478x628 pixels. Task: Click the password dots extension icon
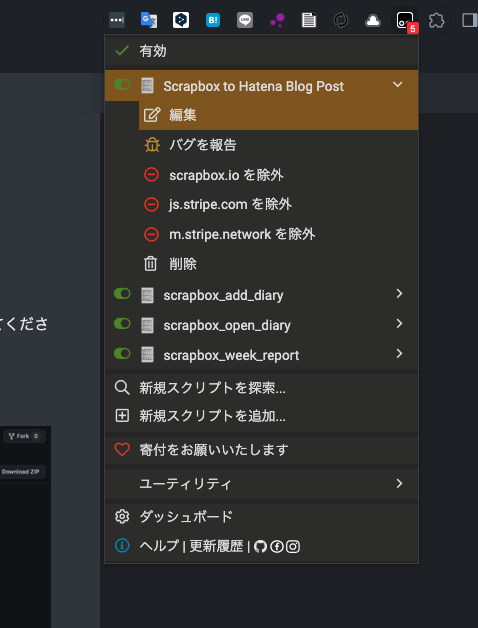point(117,20)
